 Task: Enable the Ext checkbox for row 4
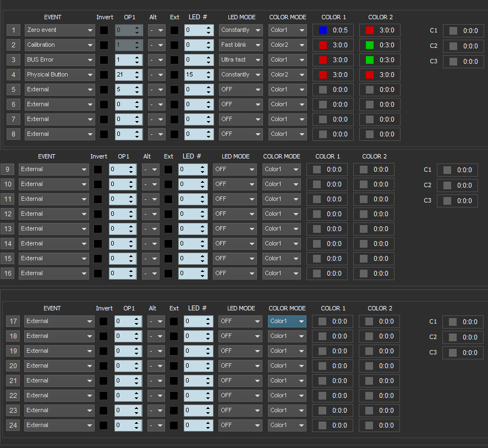(x=174, y=75)
